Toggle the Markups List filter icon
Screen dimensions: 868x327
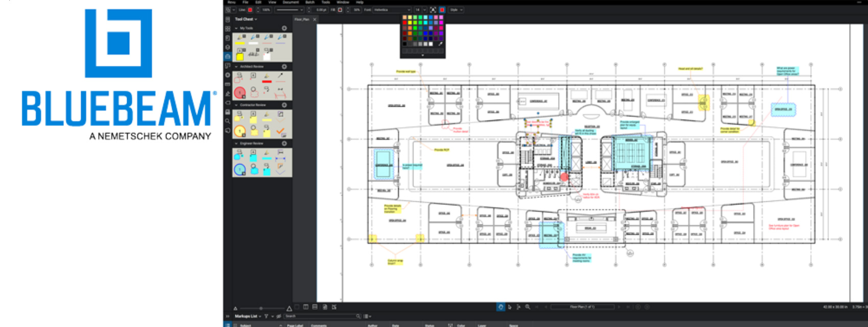tap(266, 316)
